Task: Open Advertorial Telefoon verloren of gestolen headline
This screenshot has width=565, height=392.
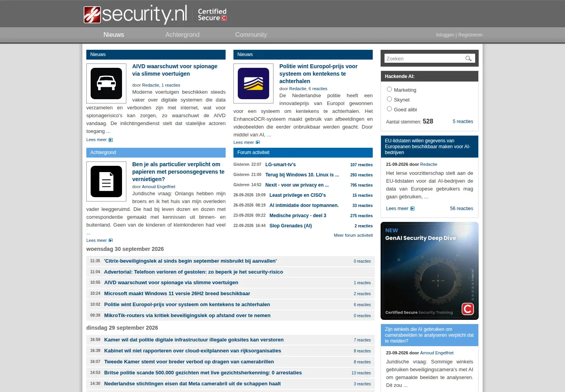Action: [x=193, y=272]
